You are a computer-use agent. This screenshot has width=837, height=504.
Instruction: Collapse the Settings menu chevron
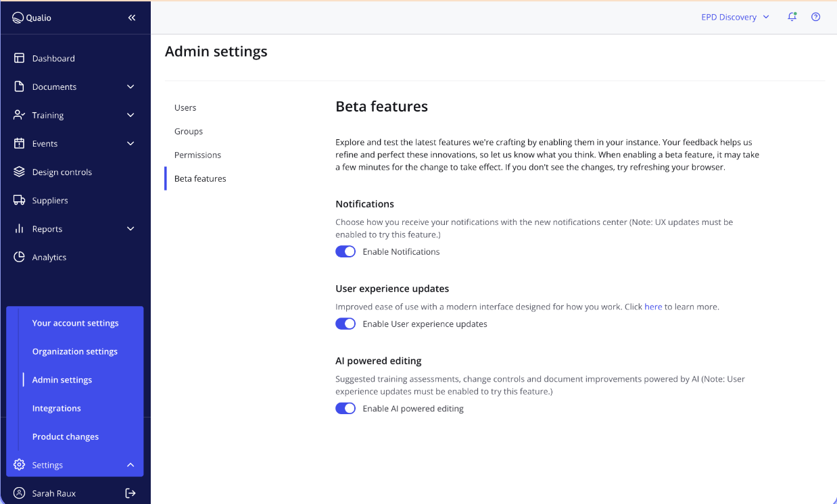[x=130, y=465]
